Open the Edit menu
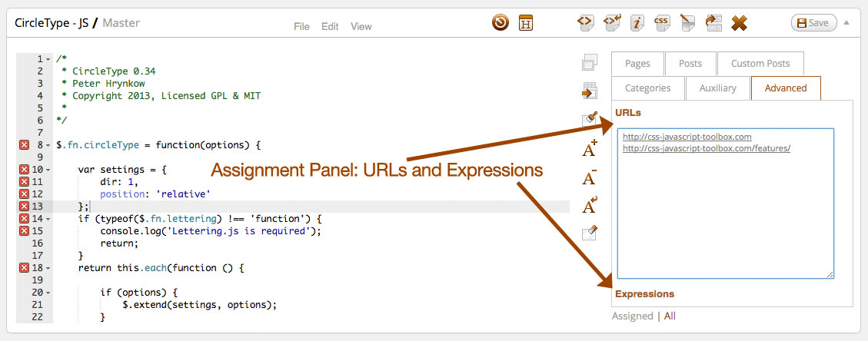 (330, 26)
